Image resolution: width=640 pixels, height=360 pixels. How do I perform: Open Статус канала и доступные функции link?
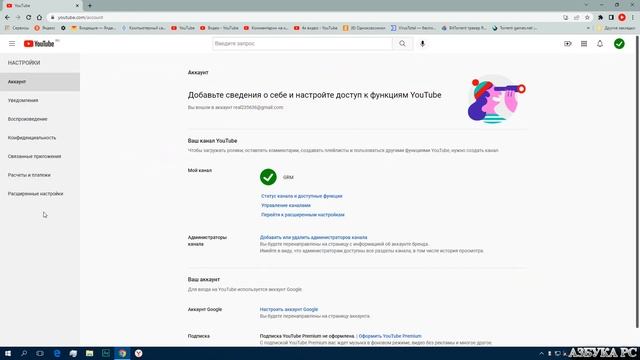coord(302,196)
